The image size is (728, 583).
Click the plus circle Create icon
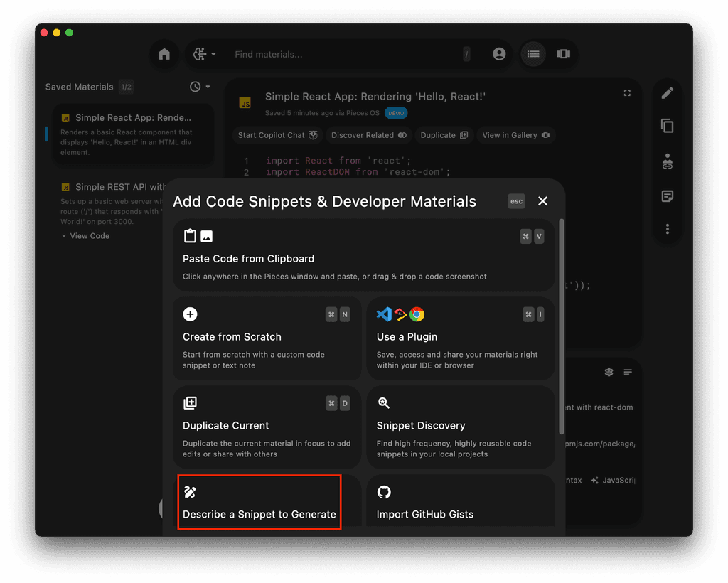point(190,314)
